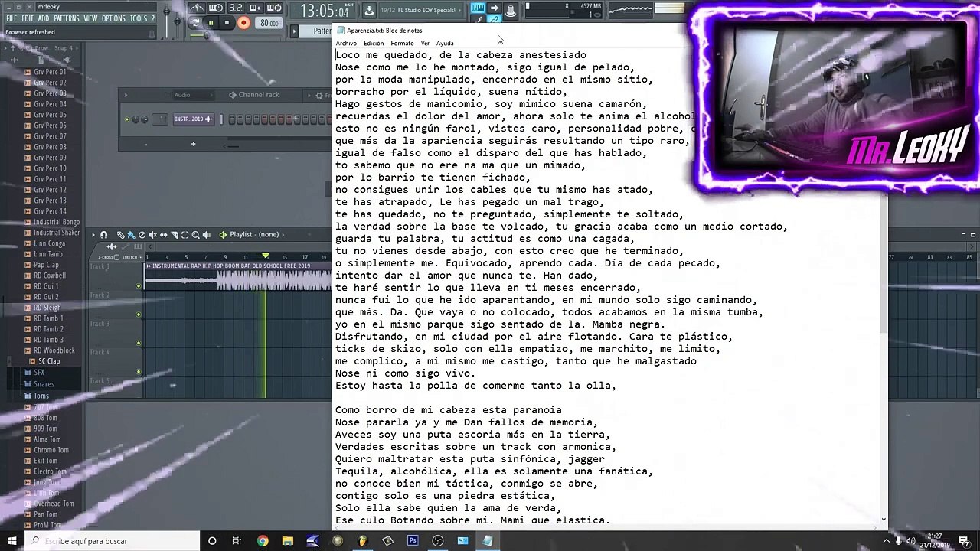The width and height of the screenshot is (980, 551).
Task: Select the playlist Draw pencil tool
Action: (121, 235)
